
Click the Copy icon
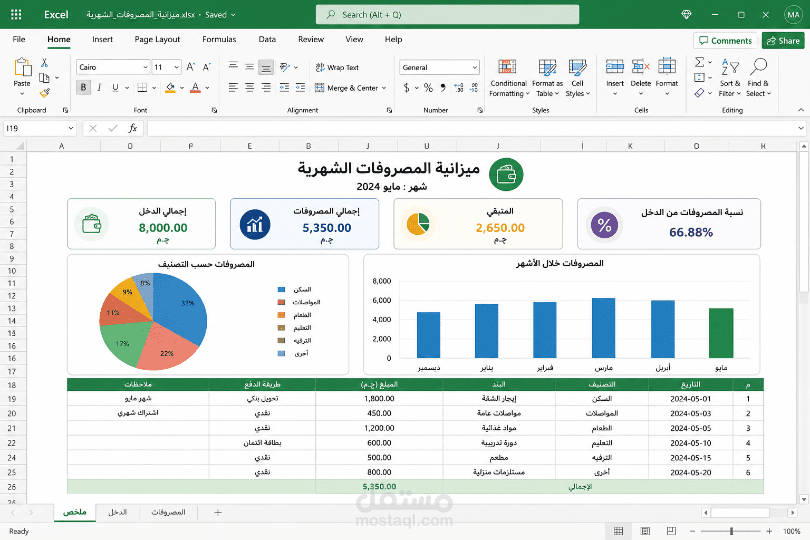click(x=44, y=78)
